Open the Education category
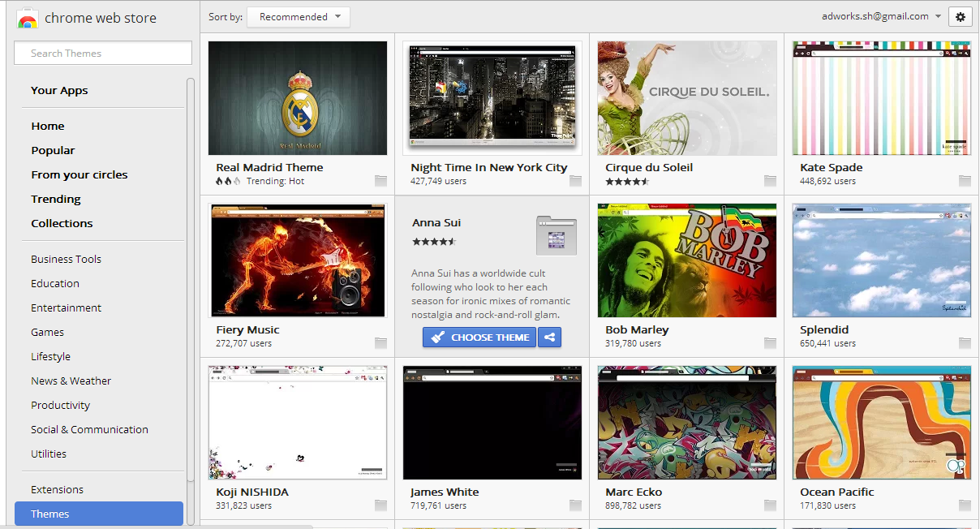Screen dimensions: 980x529 tap(55, 284)
